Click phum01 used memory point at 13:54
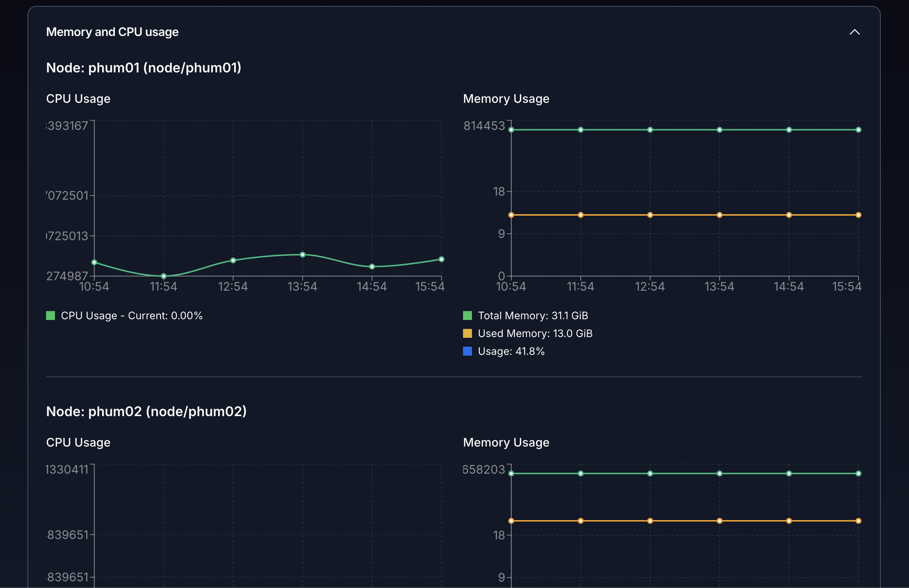The image size is (909, 588). click(719, 215)
